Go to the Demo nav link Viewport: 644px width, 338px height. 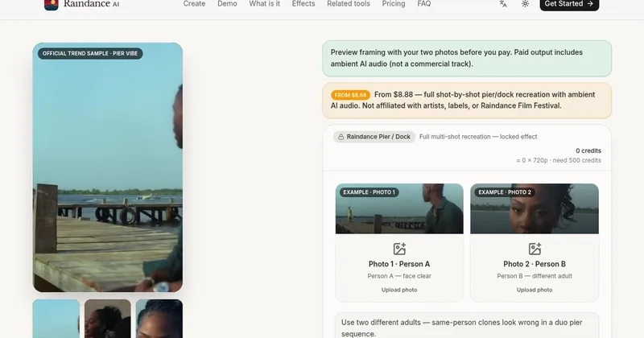point(227,4)
